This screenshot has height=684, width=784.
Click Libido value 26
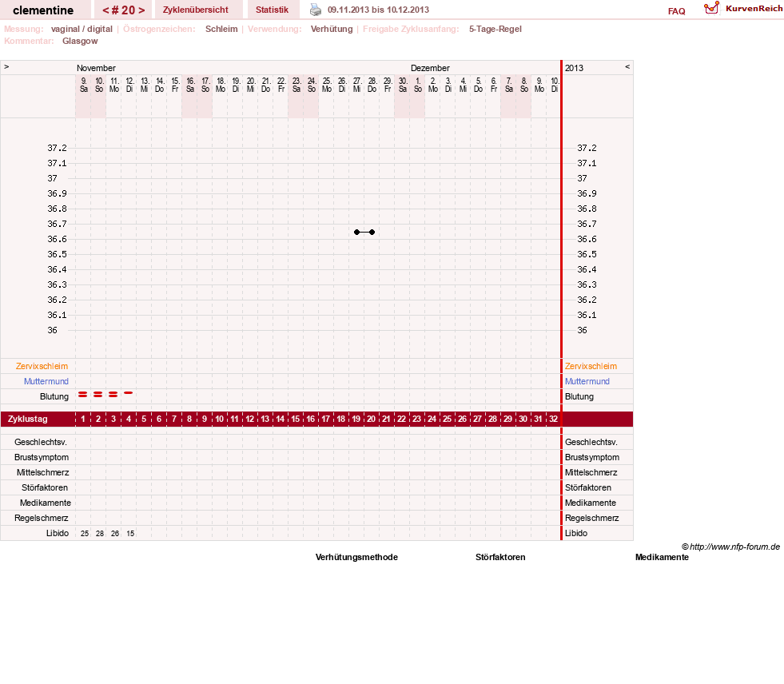(x=115, y=534)
